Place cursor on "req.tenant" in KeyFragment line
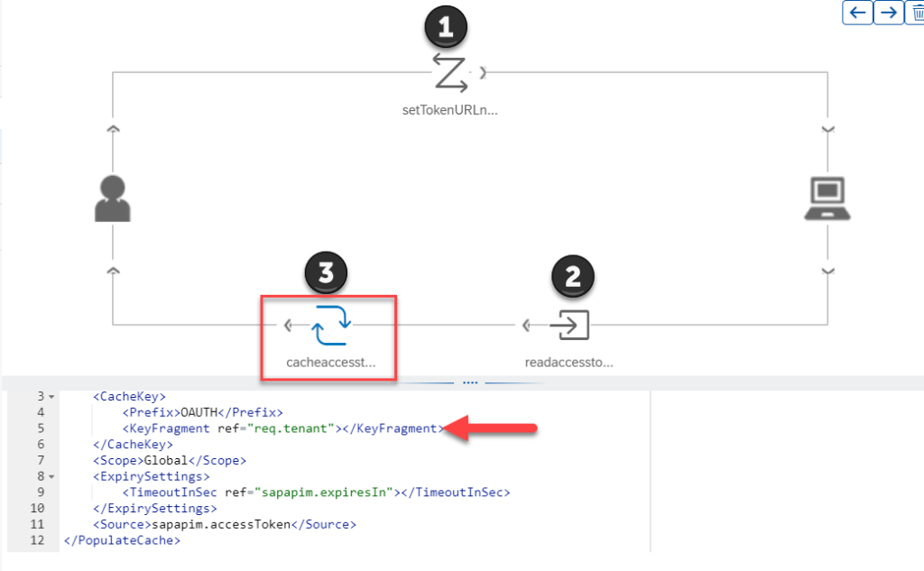 (x=299, y=428)
